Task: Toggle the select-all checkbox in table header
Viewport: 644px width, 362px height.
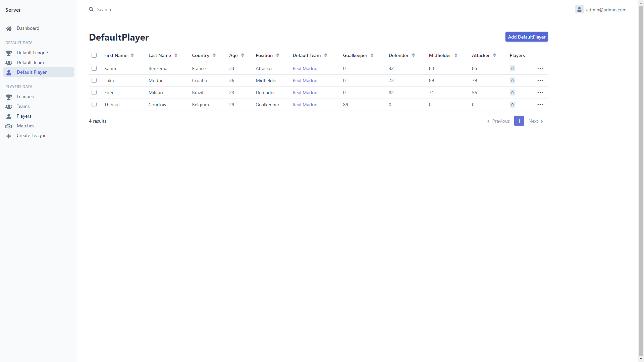Action: pos(94,55)
